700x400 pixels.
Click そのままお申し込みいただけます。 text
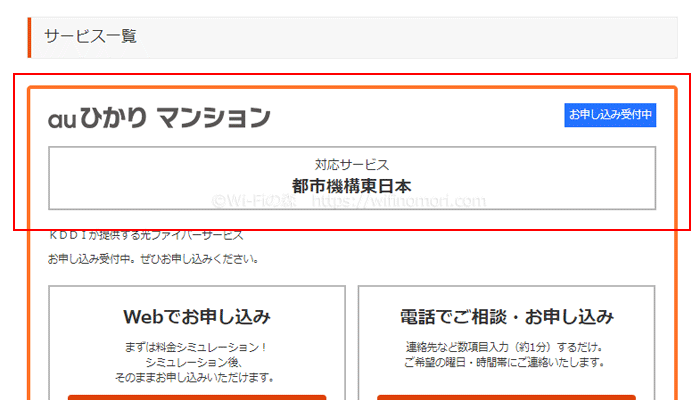[195, 377]
